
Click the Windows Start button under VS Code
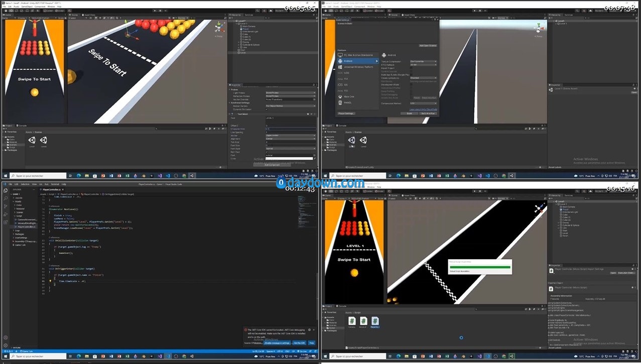[x=5, y=356]
